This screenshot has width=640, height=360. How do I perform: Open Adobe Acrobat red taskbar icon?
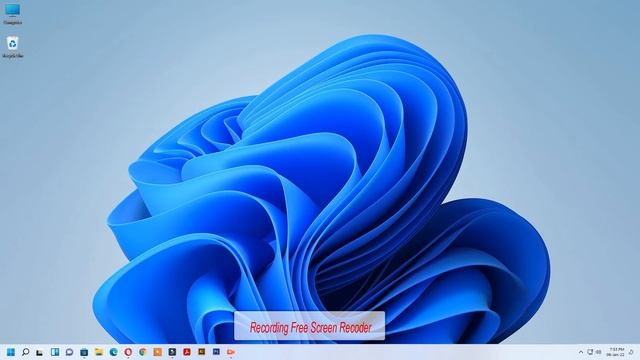click(187, 352)
